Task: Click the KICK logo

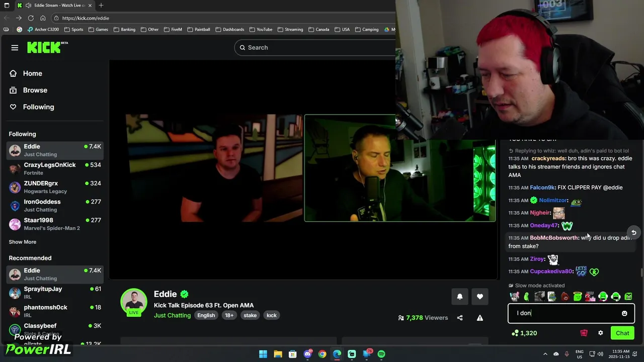Action: (x=47, y=47)
